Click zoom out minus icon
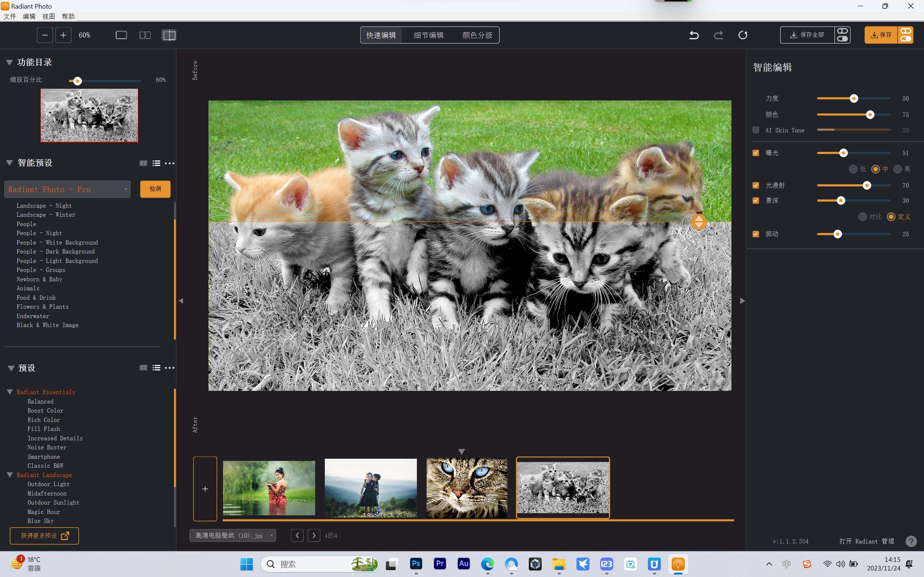The width and height of the screenshot is (924, 577). (45, 35)
